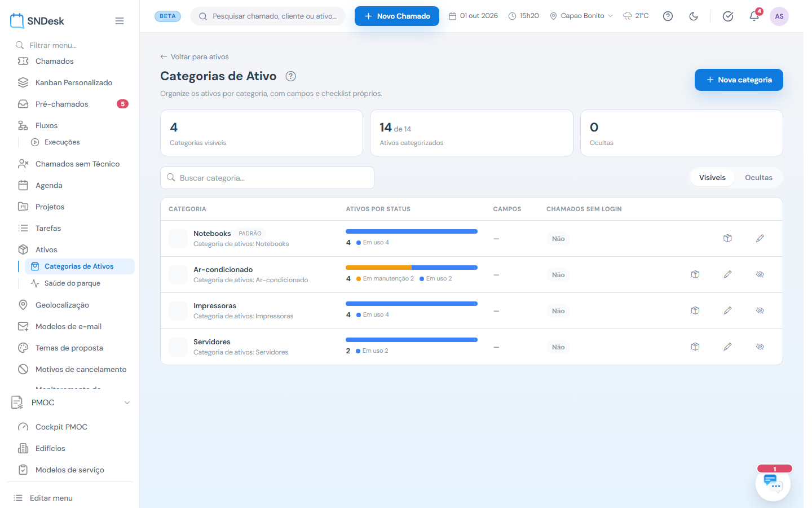Open the assets cube icon for Ar-condicionado

695,274
